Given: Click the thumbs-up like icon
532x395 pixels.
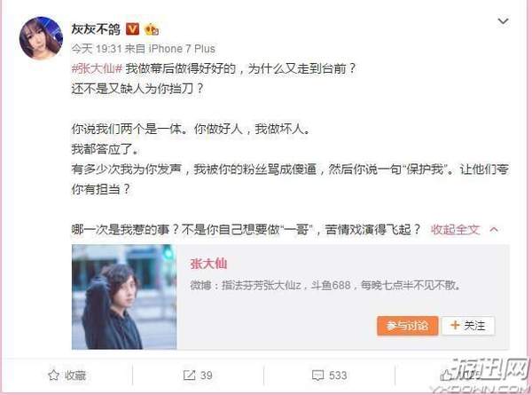Looking at the screenshot, I should click(x=445, y=375).
